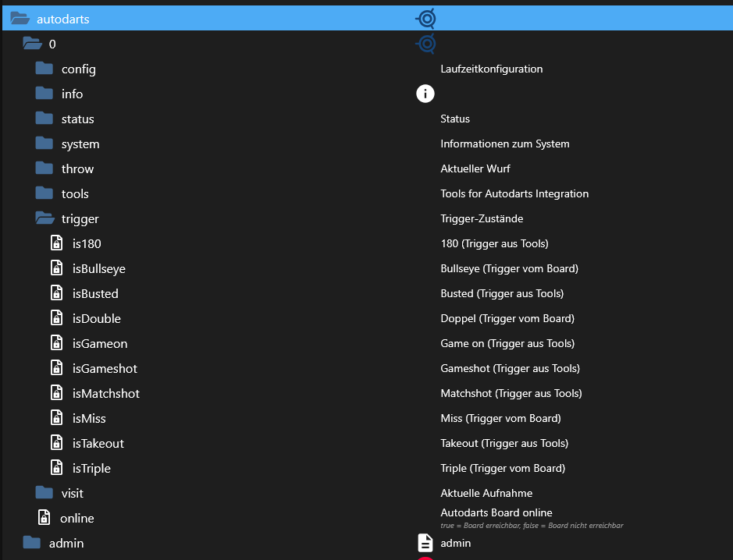Select the isTriple state label
The height and width of the screenshot is (560, 733).
(91, 469)
